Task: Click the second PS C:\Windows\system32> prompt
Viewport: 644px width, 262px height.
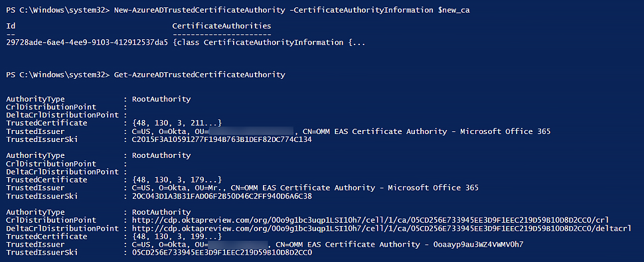Action: click(x=58, y=75)
